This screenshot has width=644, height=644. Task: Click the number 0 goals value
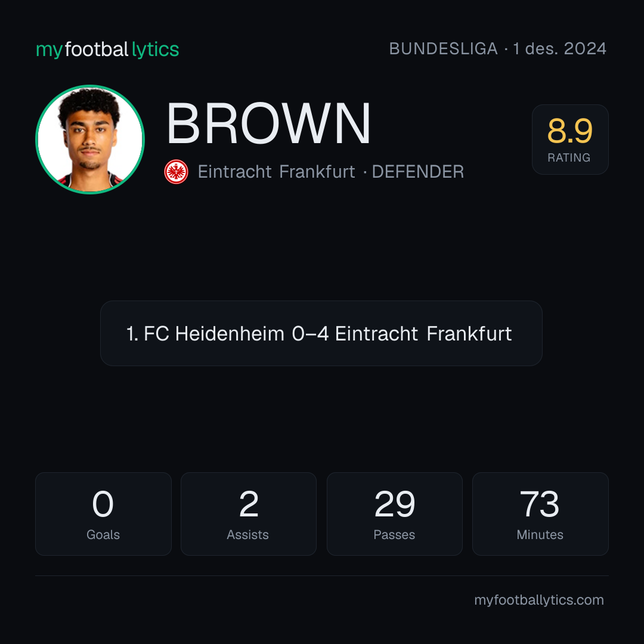click(x=103, y=504)
